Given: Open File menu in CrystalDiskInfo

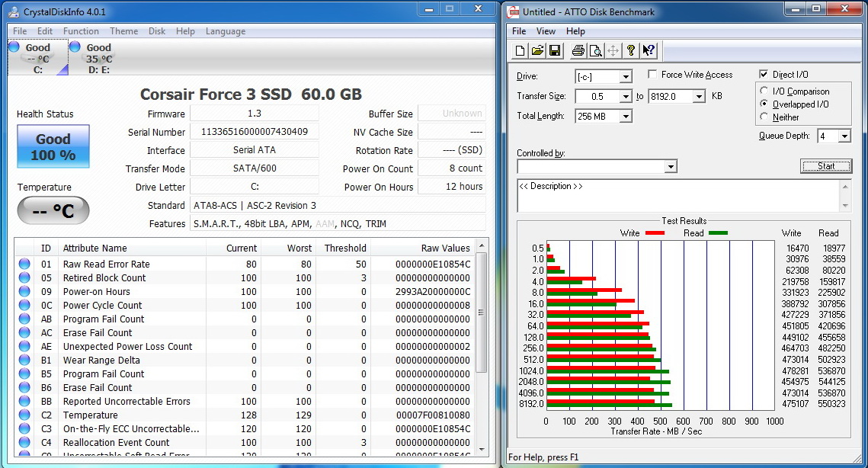Looking at the screenshot, I should pos(20,31).
